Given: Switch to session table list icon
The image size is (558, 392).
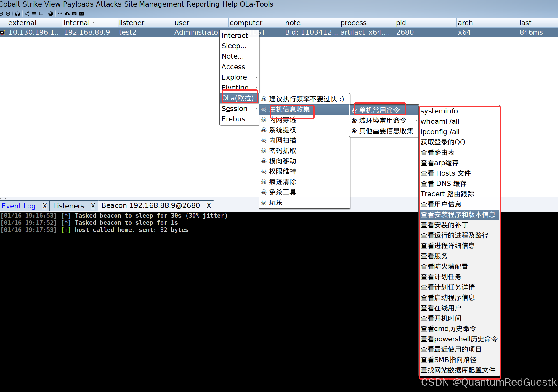Looking at the screenshot, I should (x=34, y=14).
